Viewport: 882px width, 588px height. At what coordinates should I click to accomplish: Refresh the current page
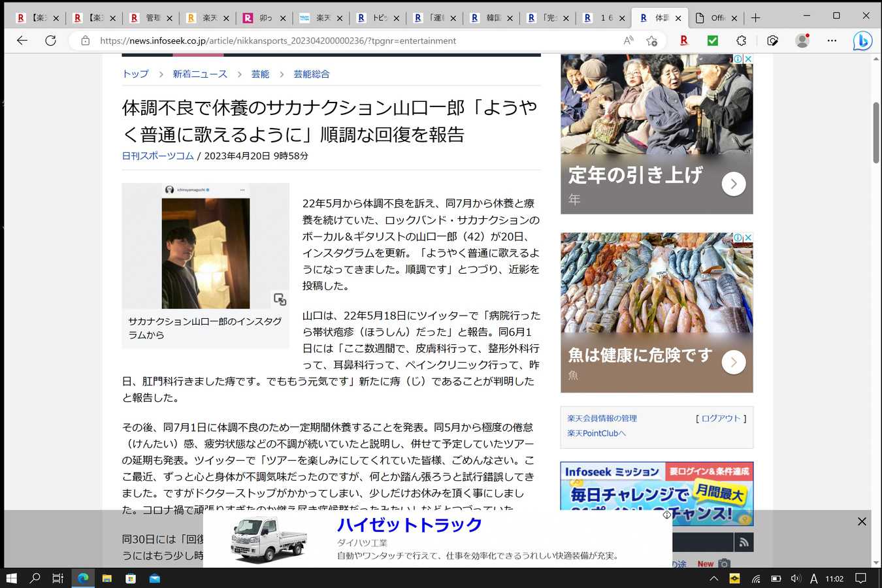[50, 41]
